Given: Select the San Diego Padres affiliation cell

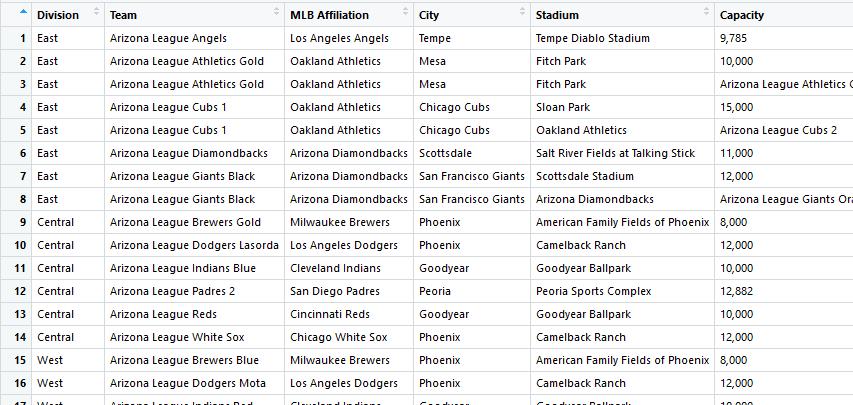Looking at the screenshot, I should coord(335,291).
